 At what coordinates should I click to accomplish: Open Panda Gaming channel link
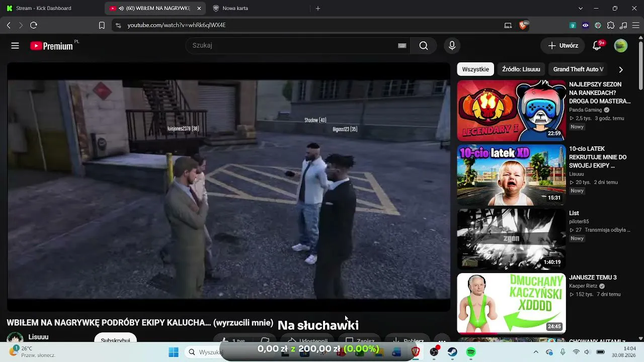click(586, 110)
